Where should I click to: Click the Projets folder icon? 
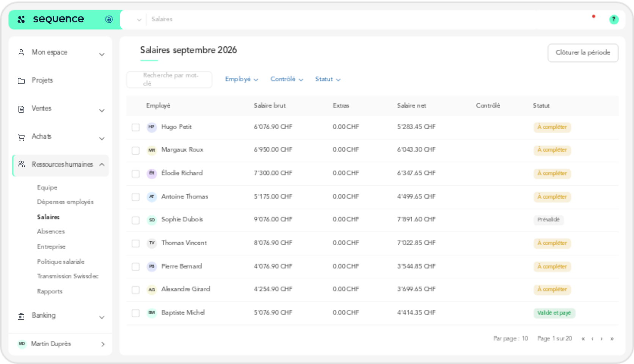pyautogui.click(x=21, y=81)
